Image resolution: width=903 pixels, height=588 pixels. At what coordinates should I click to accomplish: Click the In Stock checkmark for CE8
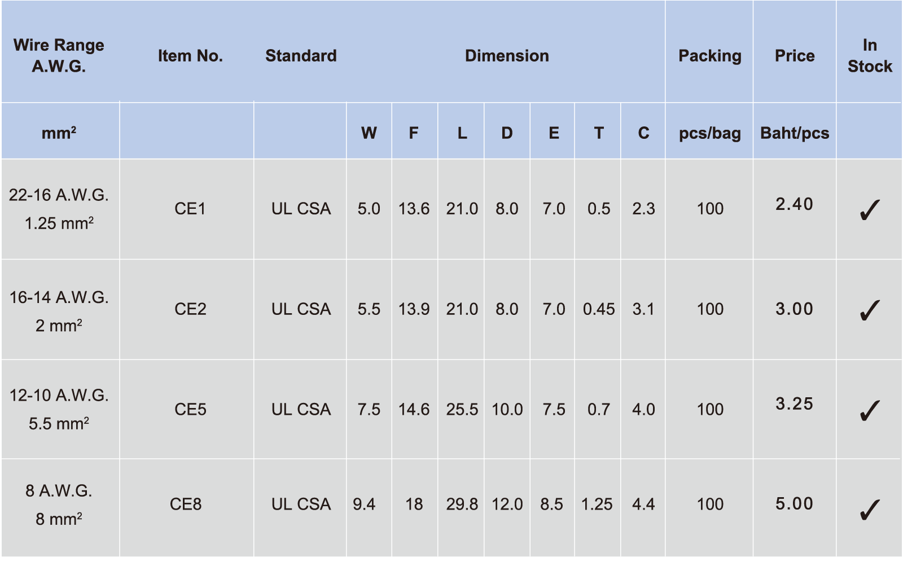(869, 510)
